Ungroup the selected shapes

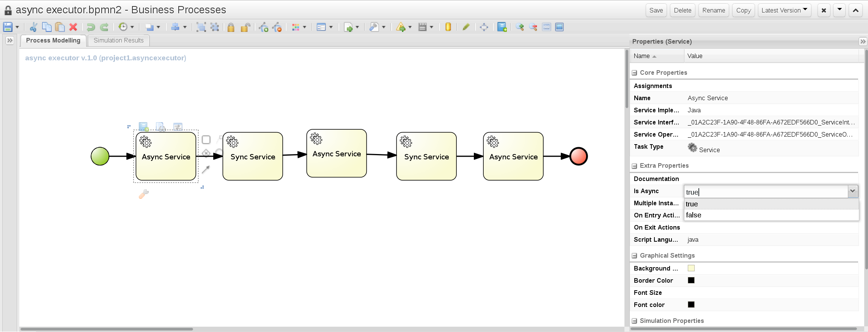[215, 27]
